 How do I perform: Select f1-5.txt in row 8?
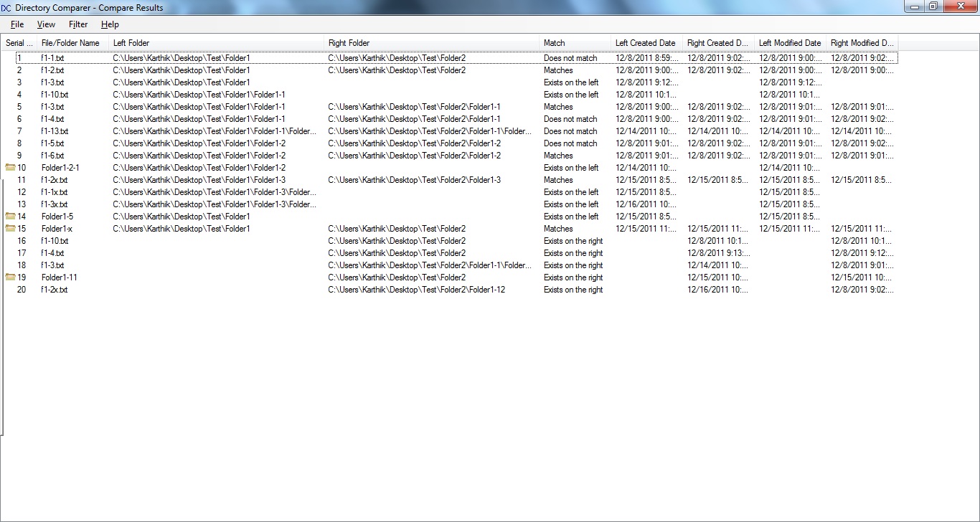click(x=52, y=143)
